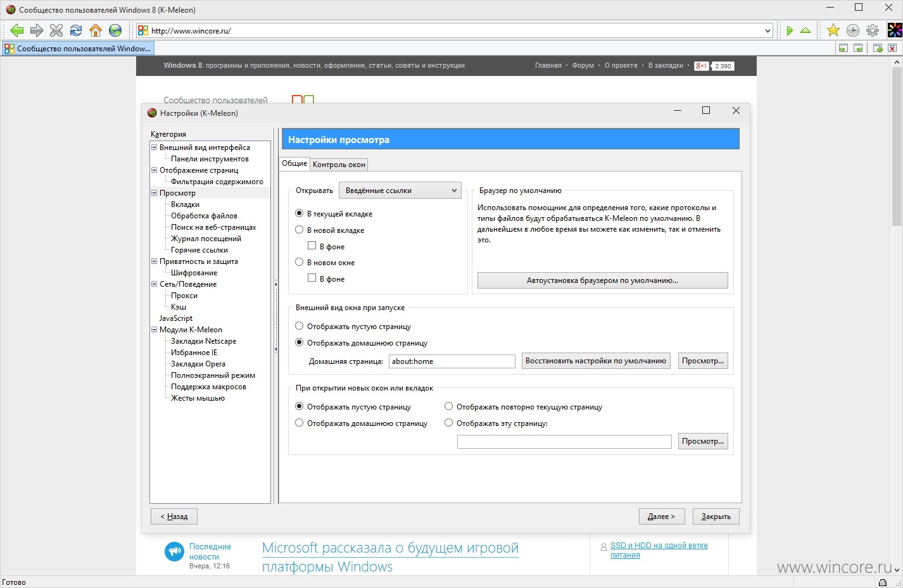
Task: Collapse the 'Модули K-Meleon' tree node
Action: (154, 329)
